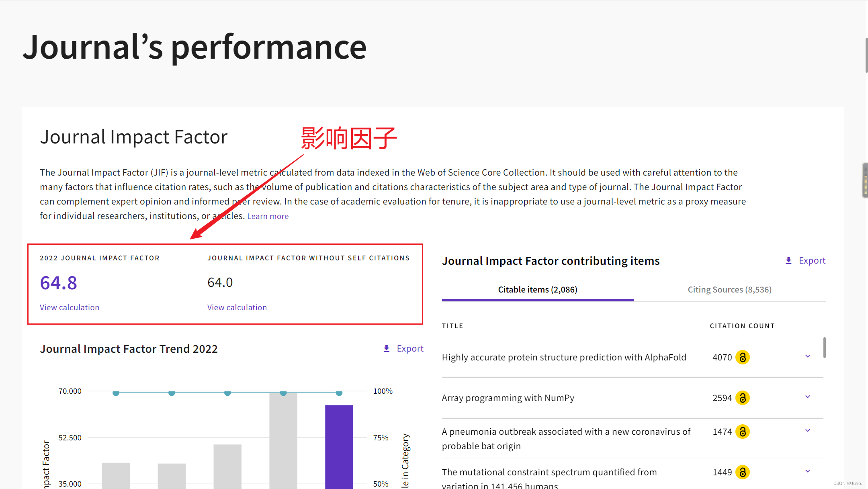Export the Journal Impact Factor Trend chart
Image resolution: width=868 pixels, height=489 pixels.
(x=410, y=348)
